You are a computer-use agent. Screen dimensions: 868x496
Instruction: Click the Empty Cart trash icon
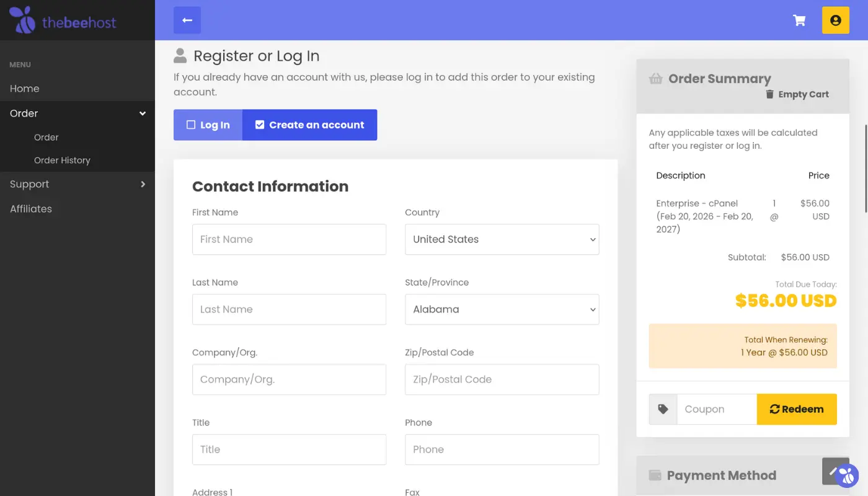coord(769,94)
